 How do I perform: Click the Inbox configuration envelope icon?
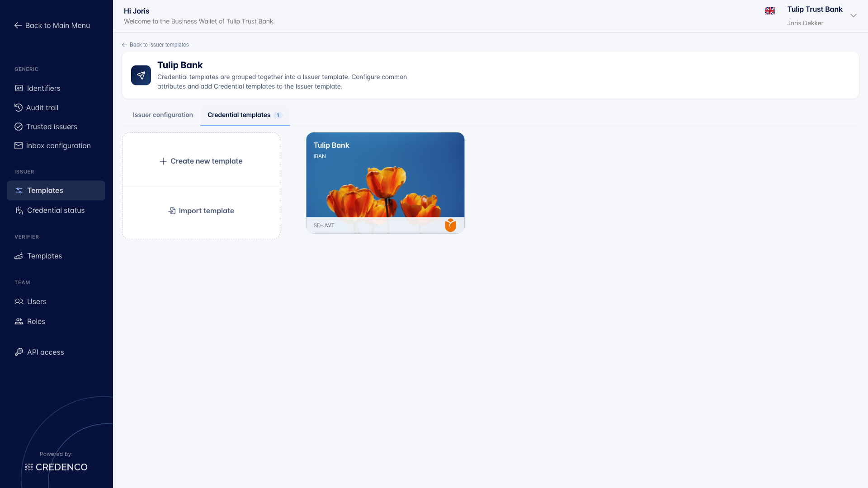18,145
